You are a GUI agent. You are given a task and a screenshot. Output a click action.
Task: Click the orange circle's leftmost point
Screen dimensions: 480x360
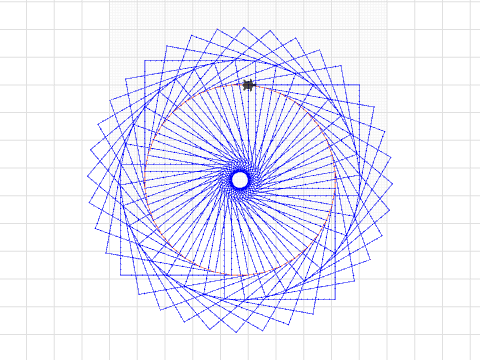click(145, 180)
